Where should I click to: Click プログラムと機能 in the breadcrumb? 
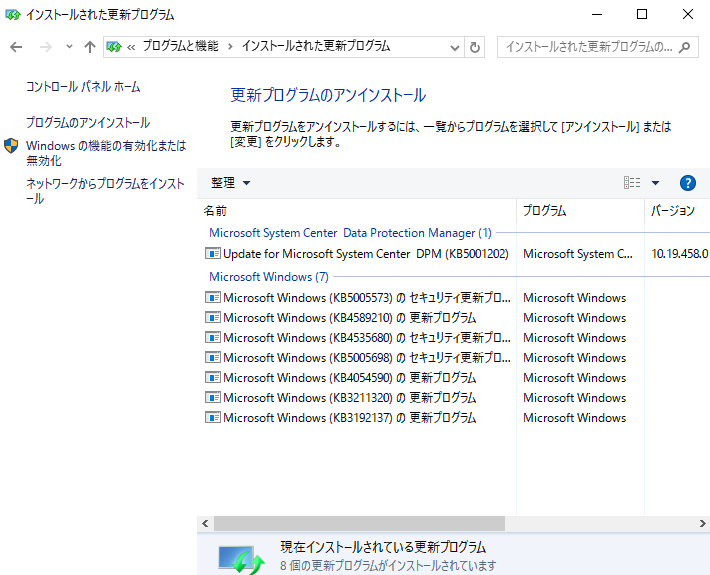(180, 46)
